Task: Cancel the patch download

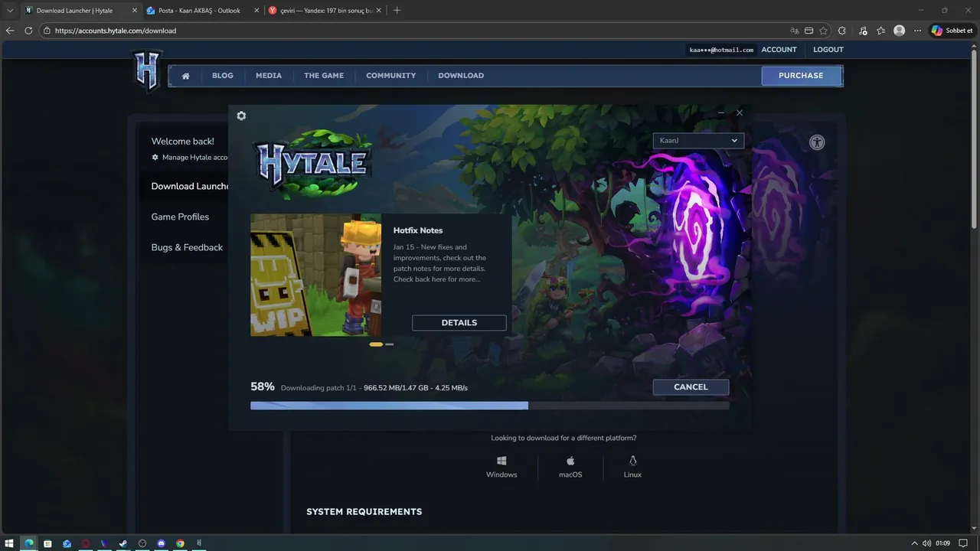Action: [x=691, y=387]
